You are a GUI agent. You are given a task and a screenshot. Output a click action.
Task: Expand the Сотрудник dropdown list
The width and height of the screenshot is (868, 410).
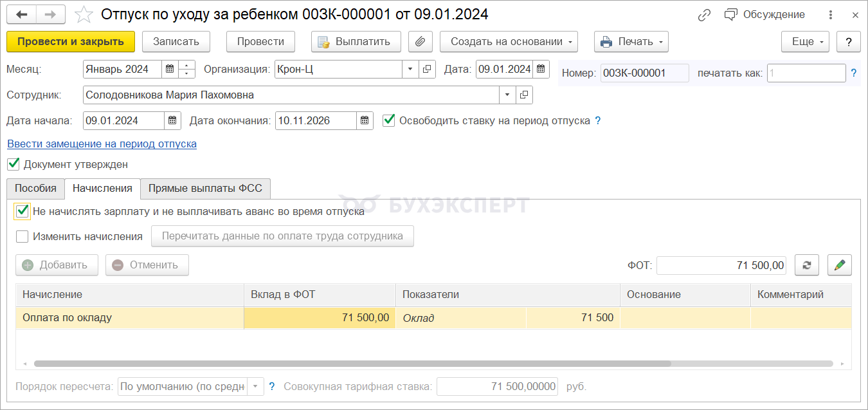[x=507, y=95]
